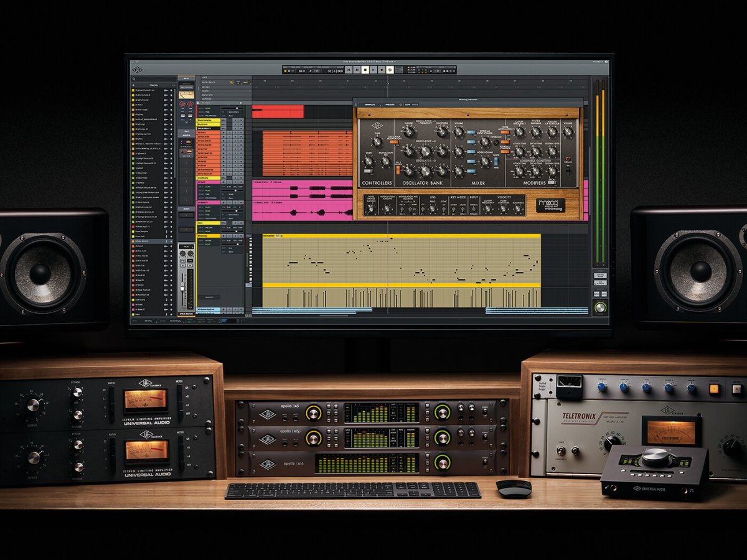Screen dimensions: 747x560
Task: Click the VU meter in the Input section
Action: point(187,95)
